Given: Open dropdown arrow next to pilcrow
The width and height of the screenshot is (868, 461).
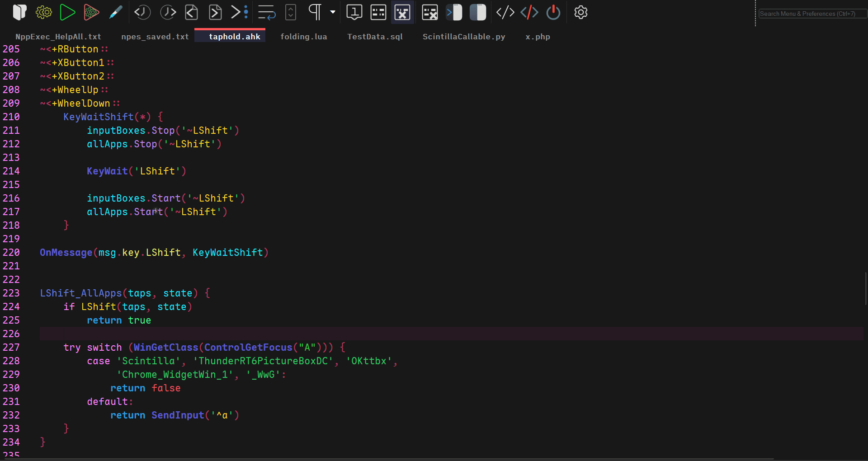Looking at the screenshot, I should 333,12.
